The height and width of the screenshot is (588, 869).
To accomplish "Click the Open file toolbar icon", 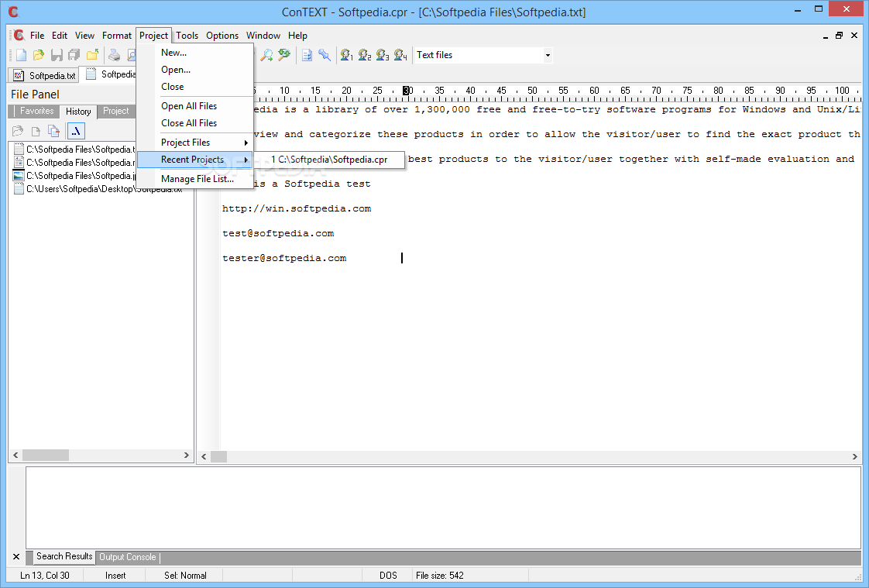I will click(38, 55).
